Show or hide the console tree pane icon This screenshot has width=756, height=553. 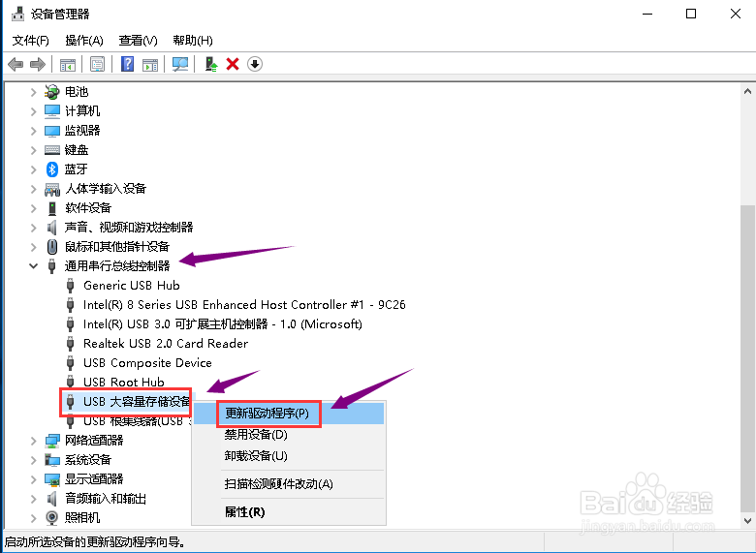pos(68,64)
